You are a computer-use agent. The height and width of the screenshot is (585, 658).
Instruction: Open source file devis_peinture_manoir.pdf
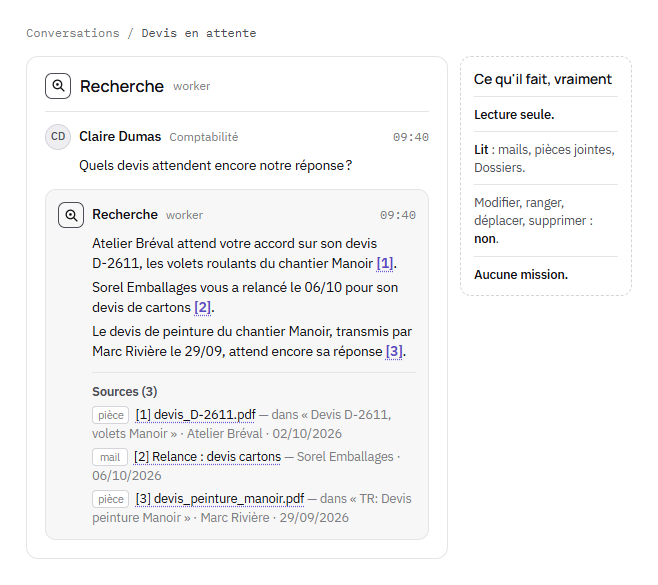tap(220, 499)
